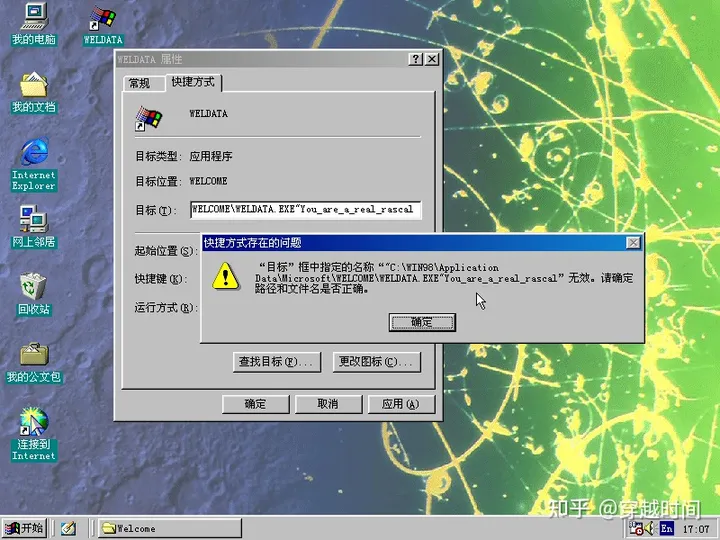
Task: Click 更改图标 button in properties window
Action: coord(377,362)
